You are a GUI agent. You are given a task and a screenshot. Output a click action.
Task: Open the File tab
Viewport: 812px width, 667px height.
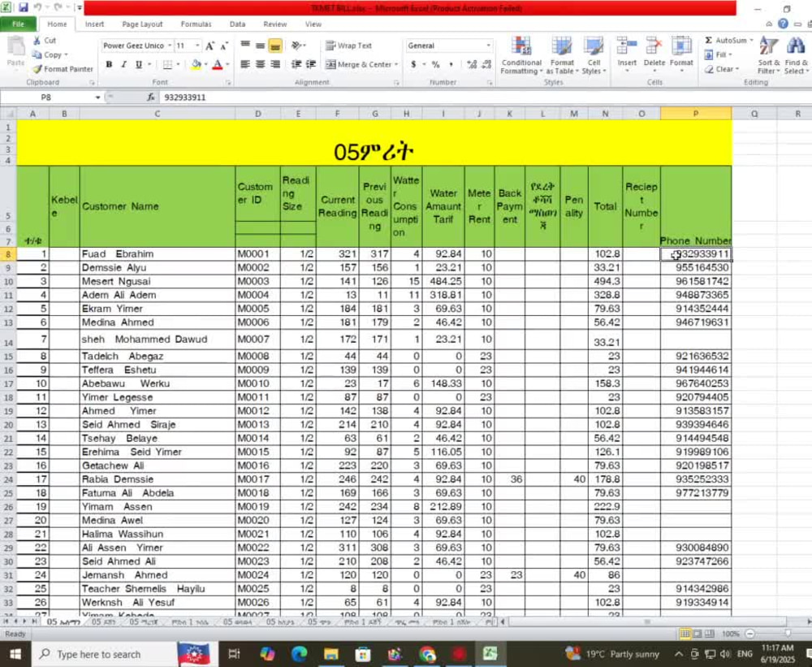click(x=18, y=24)
